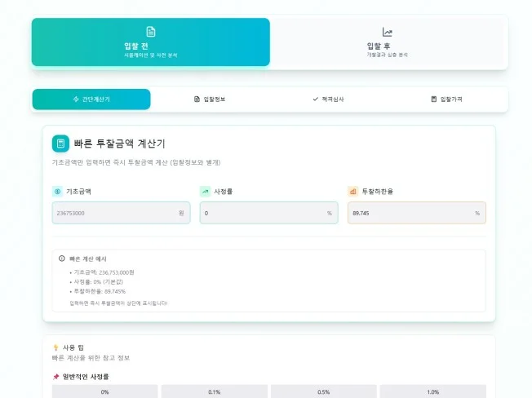Click the won coin icon next to 기초금액
The width and height of the screenshot is (532, 398).
point(57,191)
